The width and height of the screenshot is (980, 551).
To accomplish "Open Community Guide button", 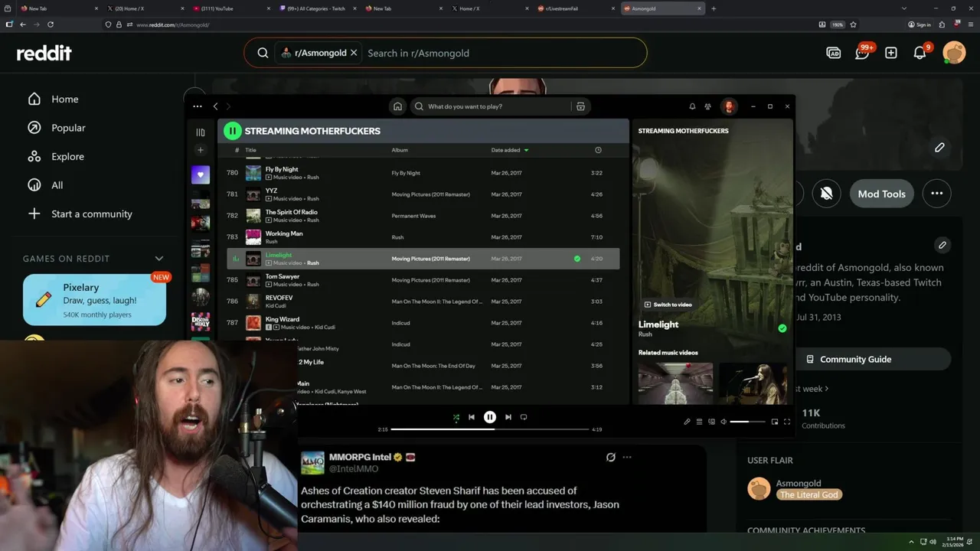I will pyautogui.click(x=848, y=359).
